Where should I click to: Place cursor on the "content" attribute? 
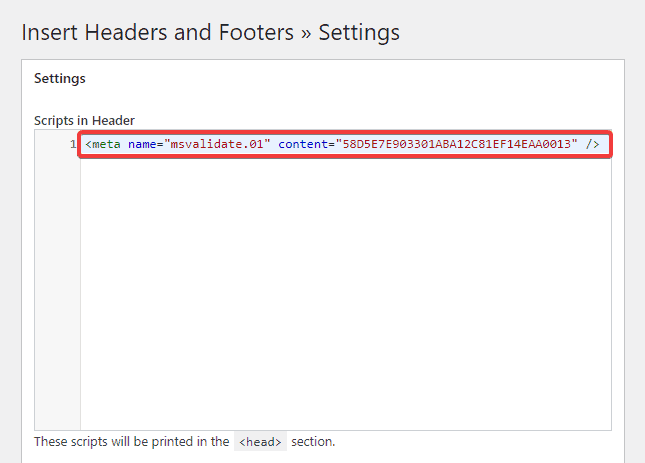click(303, 145)
